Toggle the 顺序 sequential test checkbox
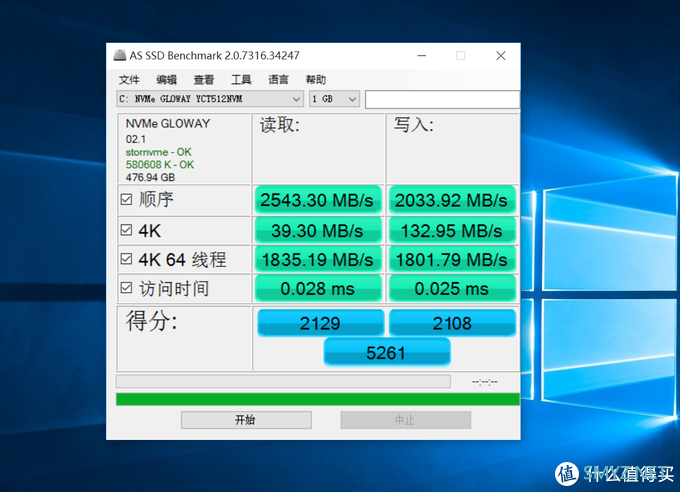 click(126, 200)
